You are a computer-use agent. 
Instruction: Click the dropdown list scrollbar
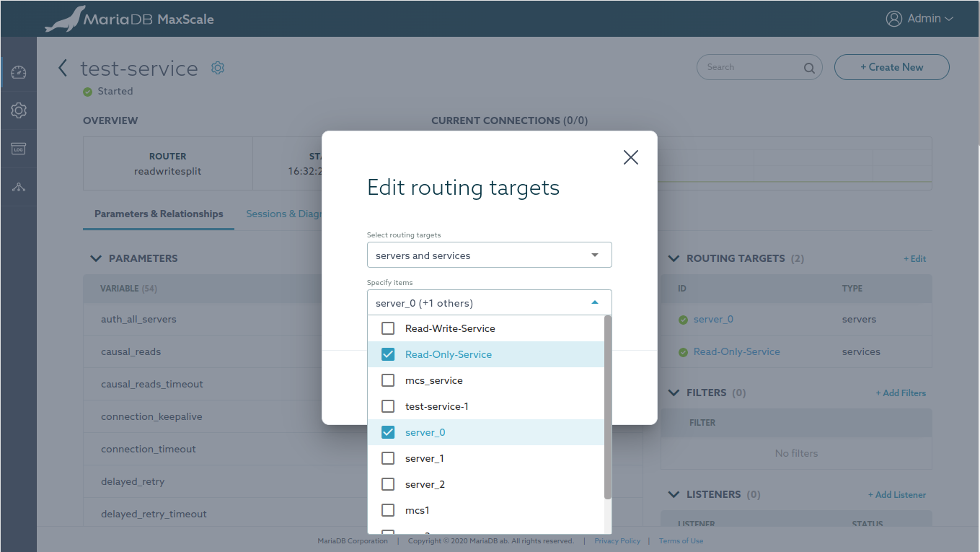tap(608, 407)
